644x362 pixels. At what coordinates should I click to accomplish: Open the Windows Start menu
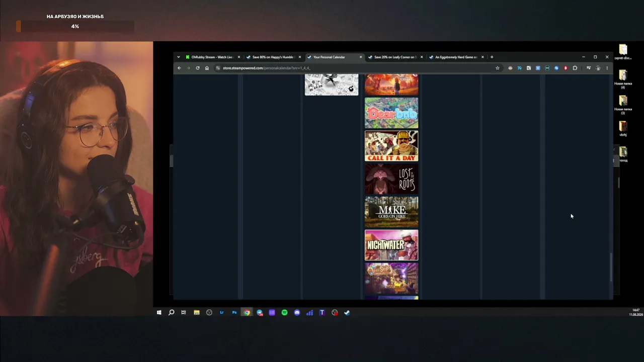coord(159,313)
